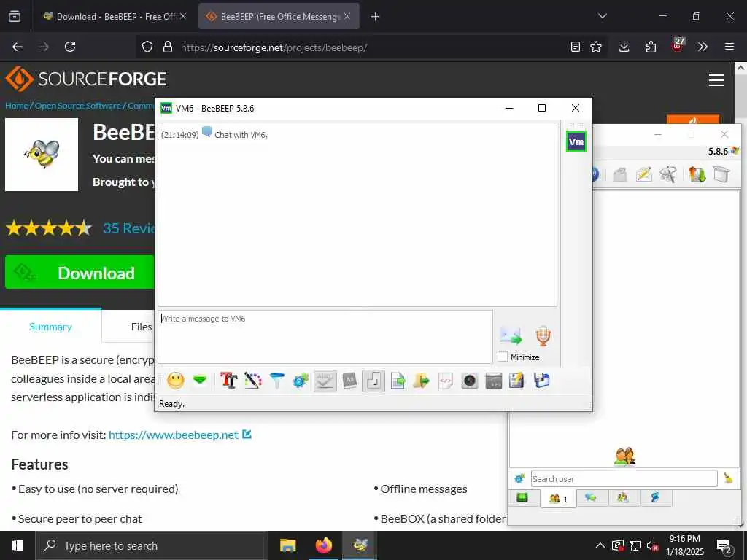
Task: Change chat font with the Tr icon
Action: coord(228,381)
